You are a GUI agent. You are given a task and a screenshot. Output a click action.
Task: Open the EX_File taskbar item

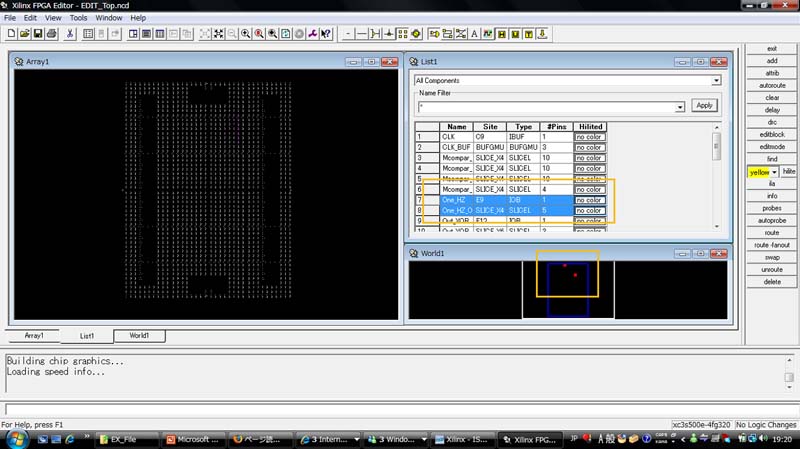[126, 439]
